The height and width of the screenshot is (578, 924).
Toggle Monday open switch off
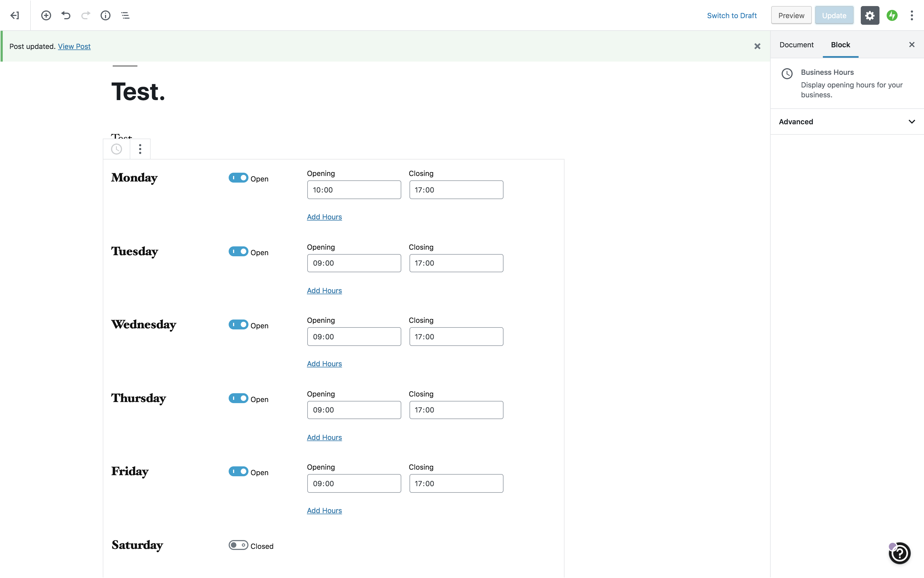(238, 178)
